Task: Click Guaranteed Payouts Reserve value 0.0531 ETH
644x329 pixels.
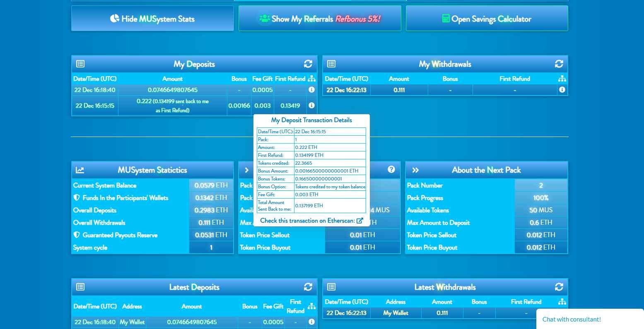Action: click(211, 235)
